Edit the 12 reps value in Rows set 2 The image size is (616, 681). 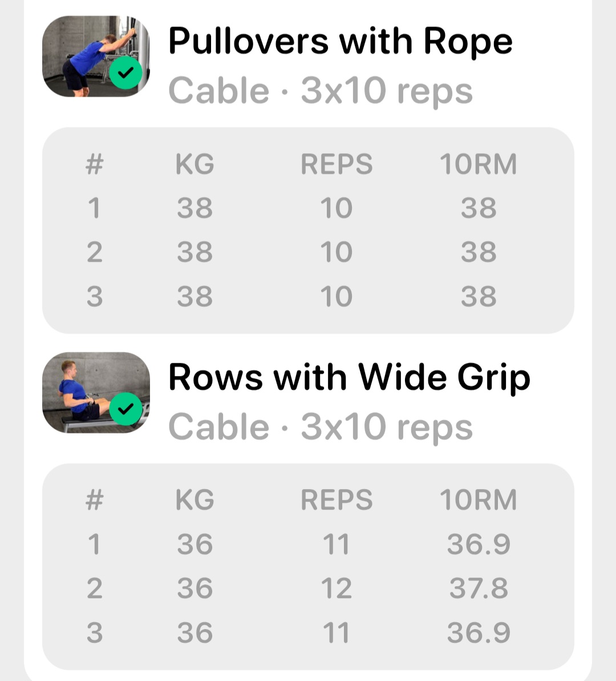coord(336,589)
